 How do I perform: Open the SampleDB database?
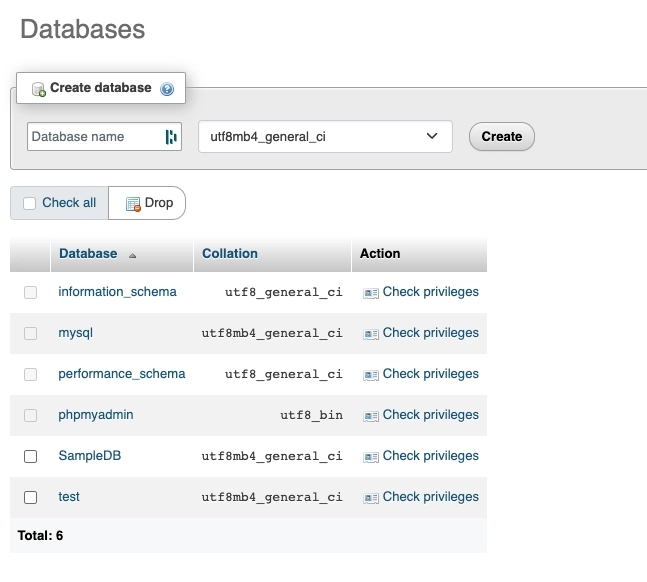point(90,456)
